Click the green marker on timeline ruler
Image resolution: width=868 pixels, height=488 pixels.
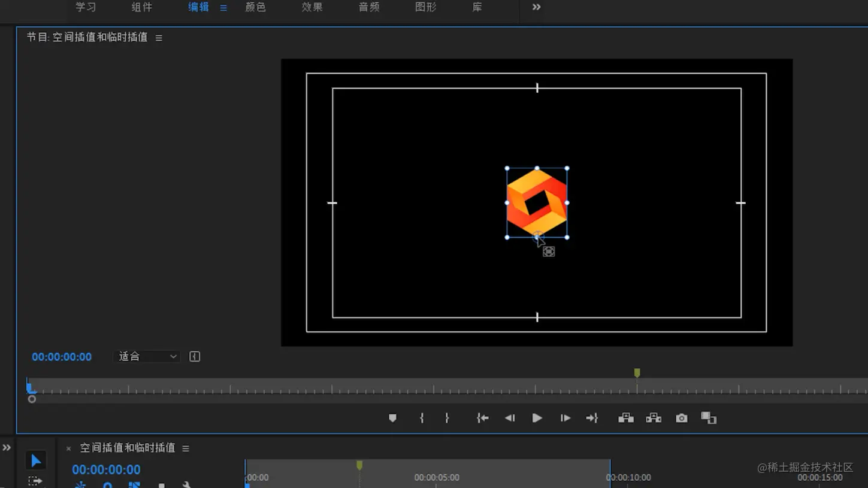click(x=359, y=465)
